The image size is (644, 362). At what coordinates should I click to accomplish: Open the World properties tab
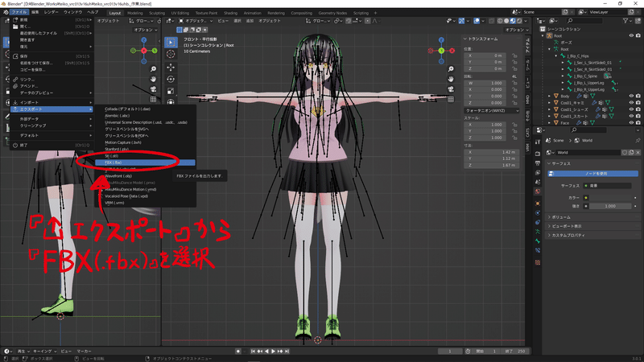538,191
